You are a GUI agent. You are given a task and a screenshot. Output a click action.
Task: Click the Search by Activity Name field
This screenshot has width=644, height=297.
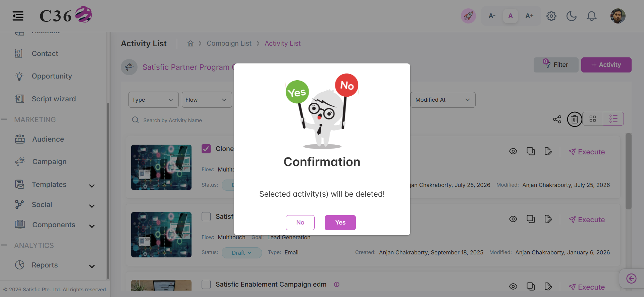[x=181, y=120]
